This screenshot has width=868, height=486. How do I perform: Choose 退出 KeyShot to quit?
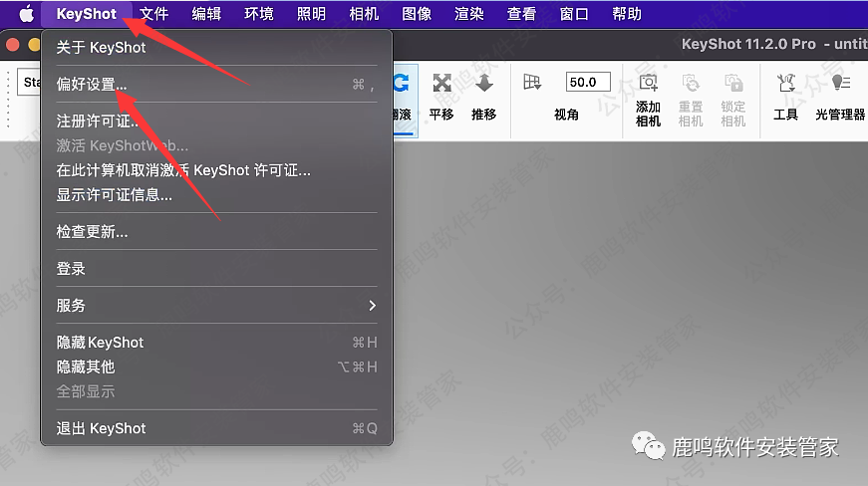pyautogui.click(x=101, y=428)
